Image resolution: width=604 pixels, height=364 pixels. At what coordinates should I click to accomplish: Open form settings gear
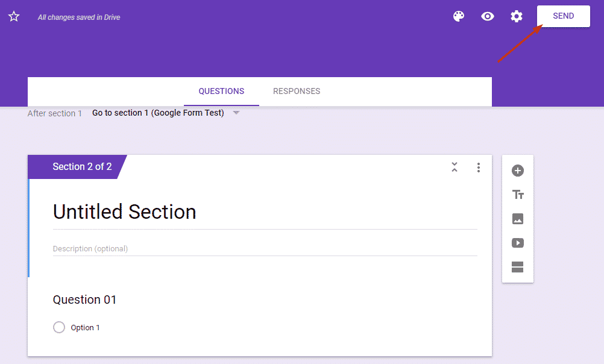pyautogui.click(x=517, y=16)
